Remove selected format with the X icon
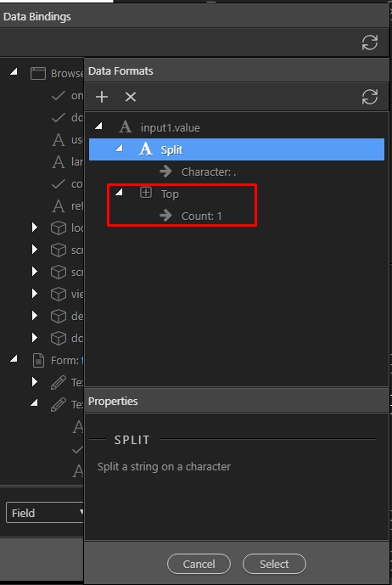 [x=131, y=97]
